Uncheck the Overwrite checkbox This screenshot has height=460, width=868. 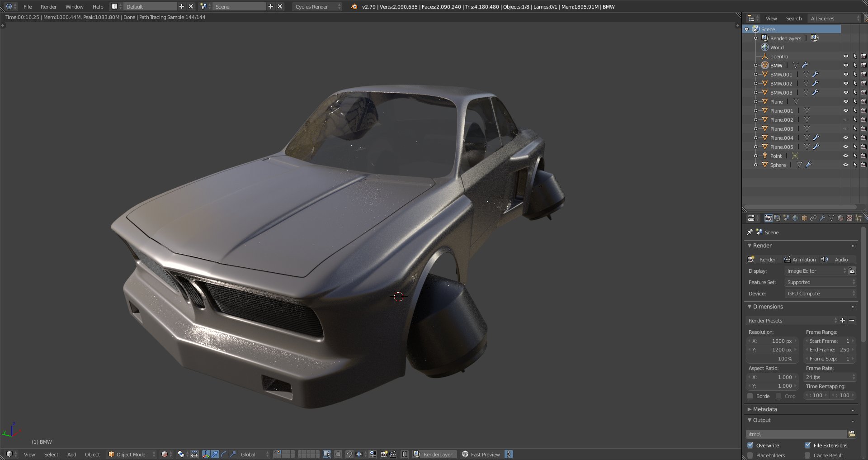tap(750, 445)
